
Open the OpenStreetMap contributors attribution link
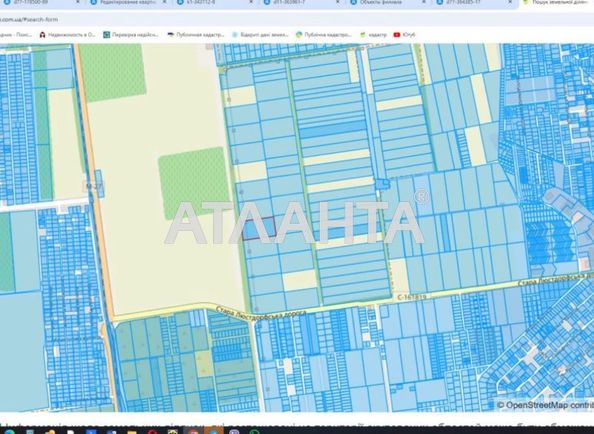(545, 405)
